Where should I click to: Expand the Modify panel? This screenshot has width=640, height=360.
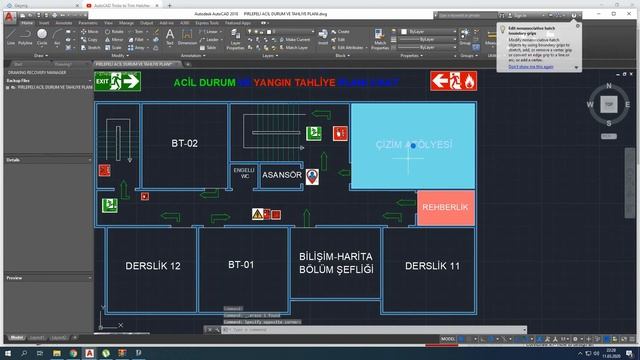pyautogui.click(x=120, y=56)
